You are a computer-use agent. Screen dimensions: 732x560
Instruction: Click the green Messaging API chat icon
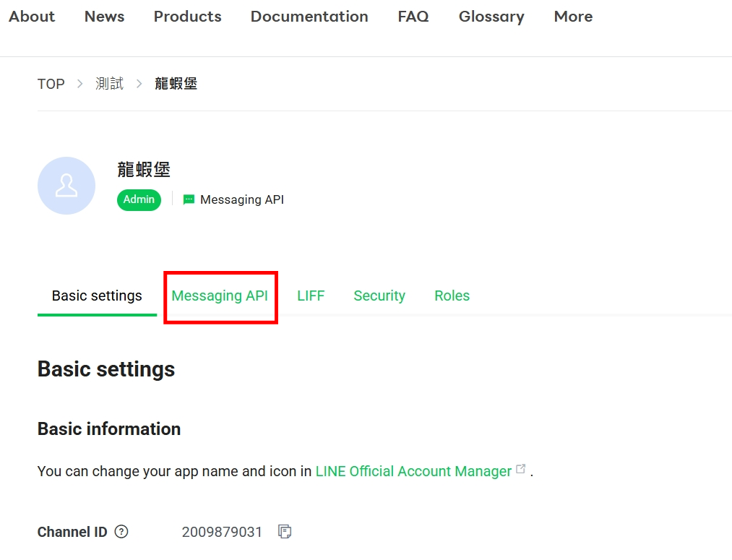[x=189, y=199]
